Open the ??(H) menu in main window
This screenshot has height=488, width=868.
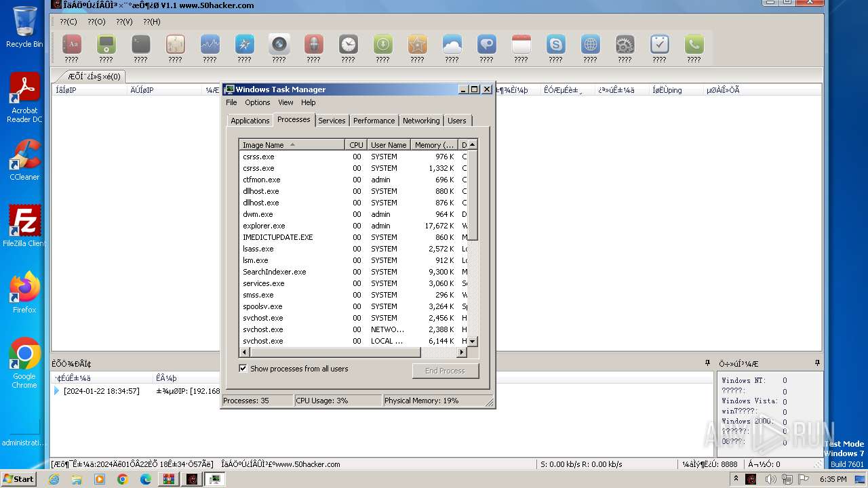click(x=152, y=22)
